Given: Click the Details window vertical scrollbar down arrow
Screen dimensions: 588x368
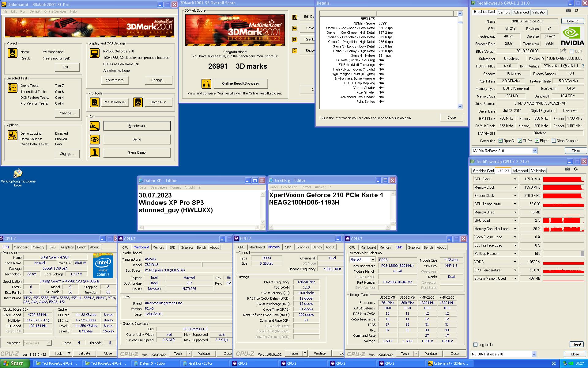Looking at the screenshot, I should (x=460, y=106).
